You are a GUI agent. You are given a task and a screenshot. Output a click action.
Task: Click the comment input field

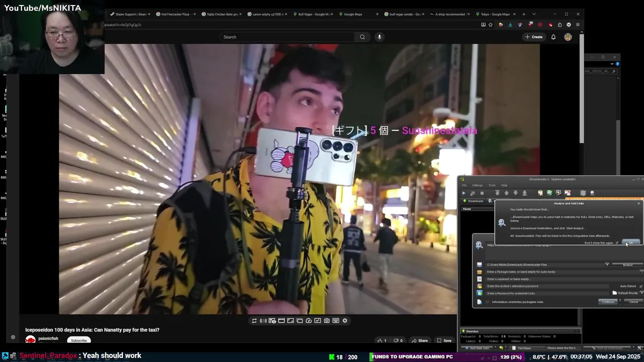click(563, 279)
